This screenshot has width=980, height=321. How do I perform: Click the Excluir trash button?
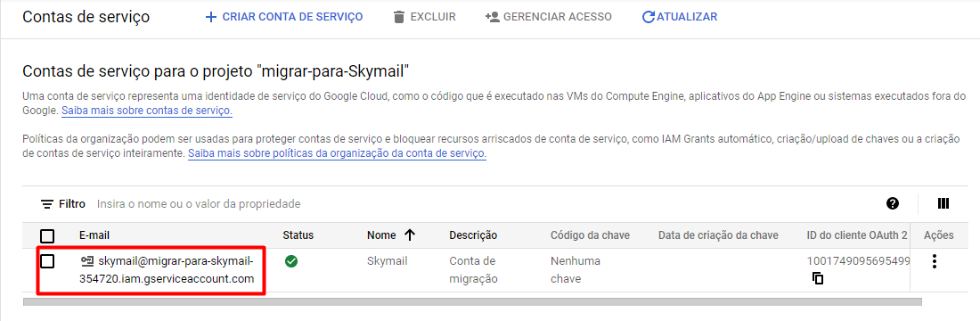pos(424,17)
